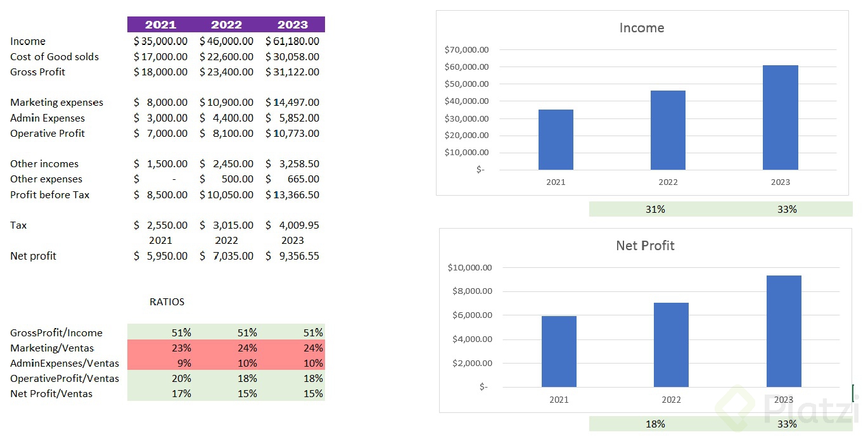Select the RATIOS heading cell
Image resolution: width=868 pixels, height=437 pixels.
click(167, 301)
